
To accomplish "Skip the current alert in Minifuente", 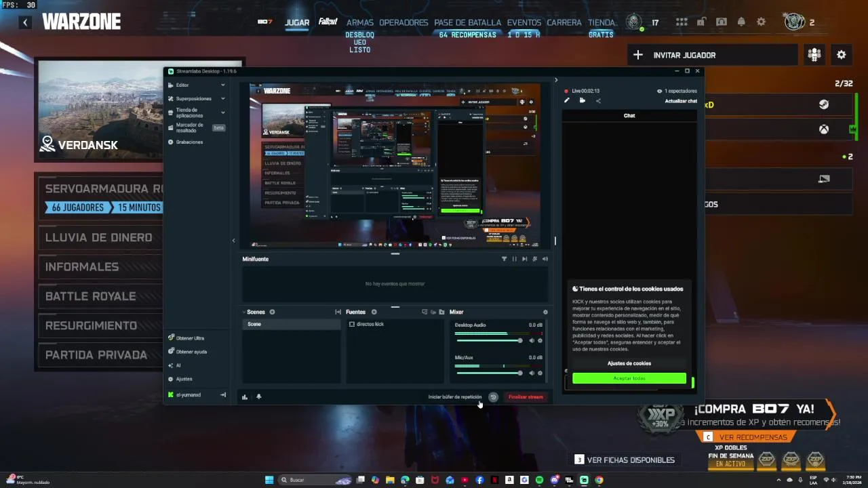I will pyautogui.click(x=524, y=259).
